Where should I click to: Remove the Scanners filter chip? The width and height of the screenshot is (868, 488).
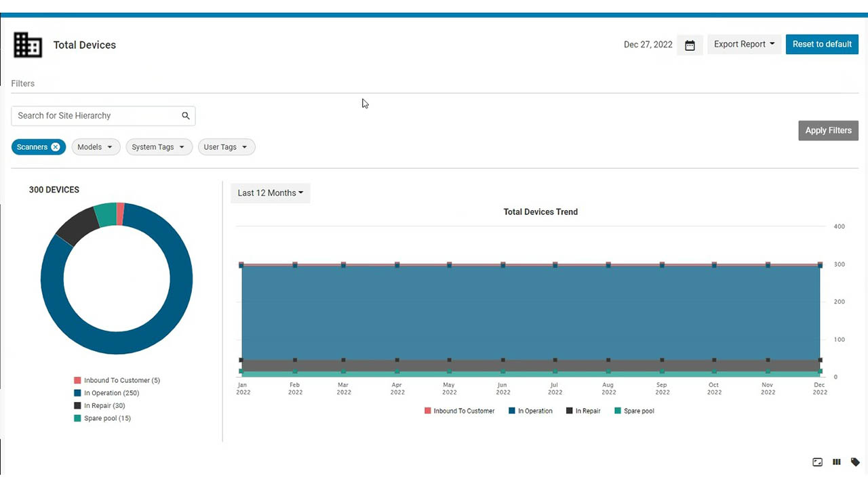click(x=56, y=147)
